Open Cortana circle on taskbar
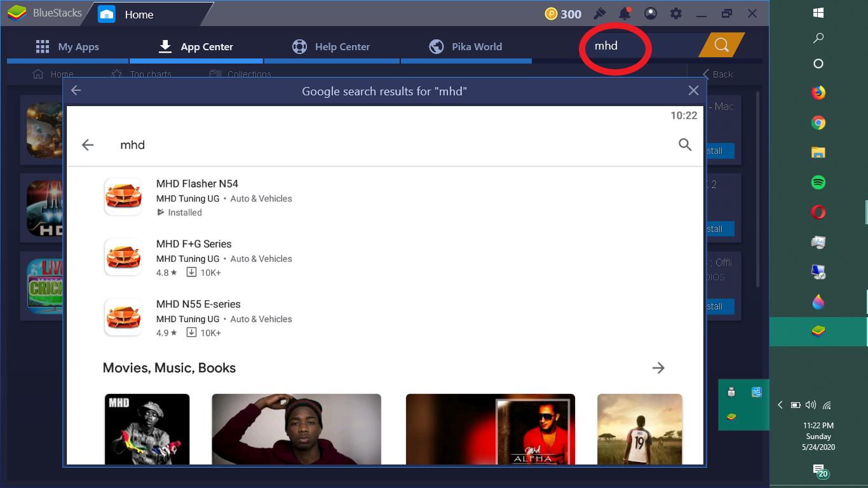The image size is (868, 488). point(818,64)
